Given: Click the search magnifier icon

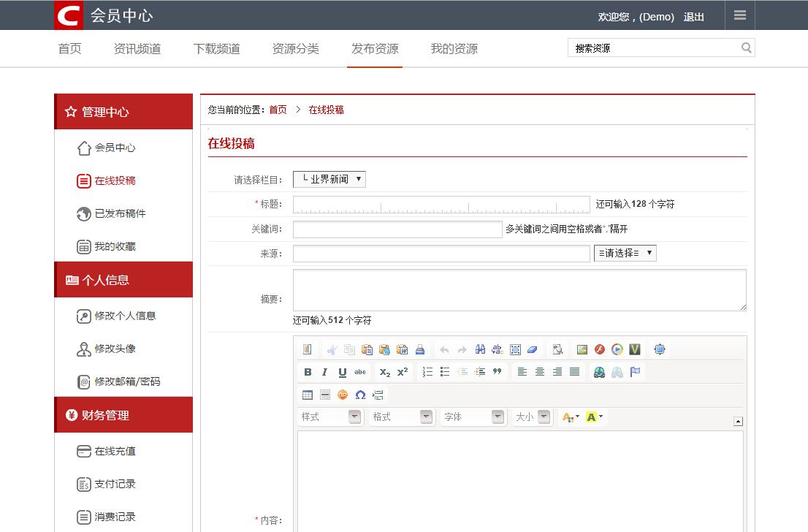Looking at the screenshot, I should tap(746, 48).
